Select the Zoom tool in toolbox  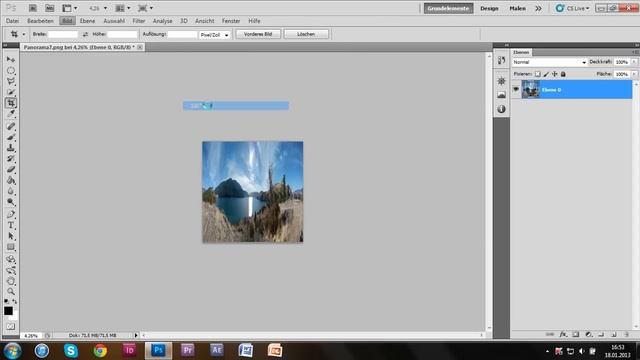coord(11,291)
